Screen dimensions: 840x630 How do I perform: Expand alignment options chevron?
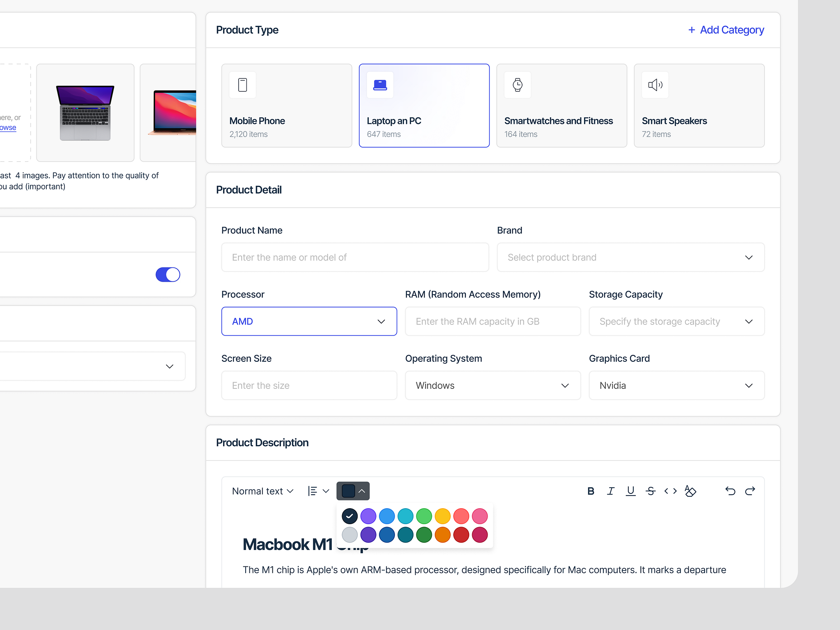tap(326, 491)
